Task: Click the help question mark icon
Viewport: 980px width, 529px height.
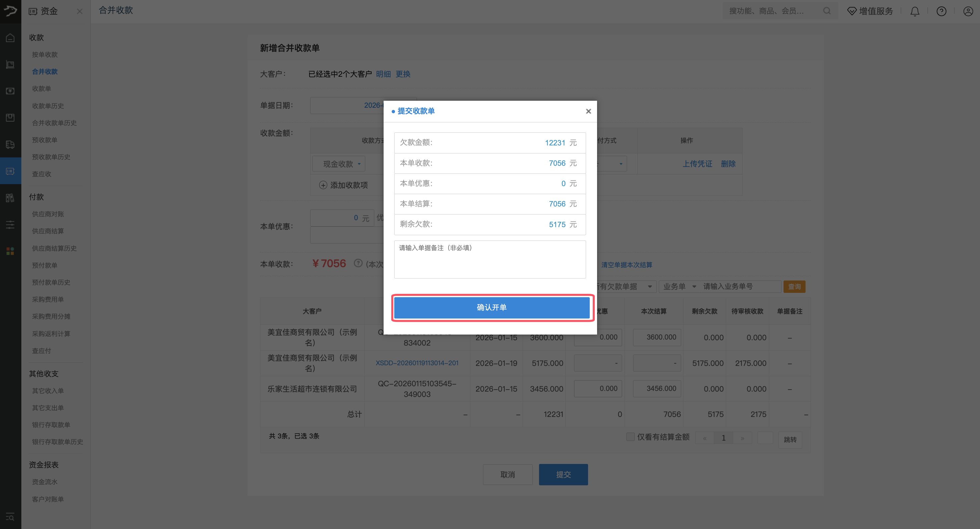Action: point(941,11)
